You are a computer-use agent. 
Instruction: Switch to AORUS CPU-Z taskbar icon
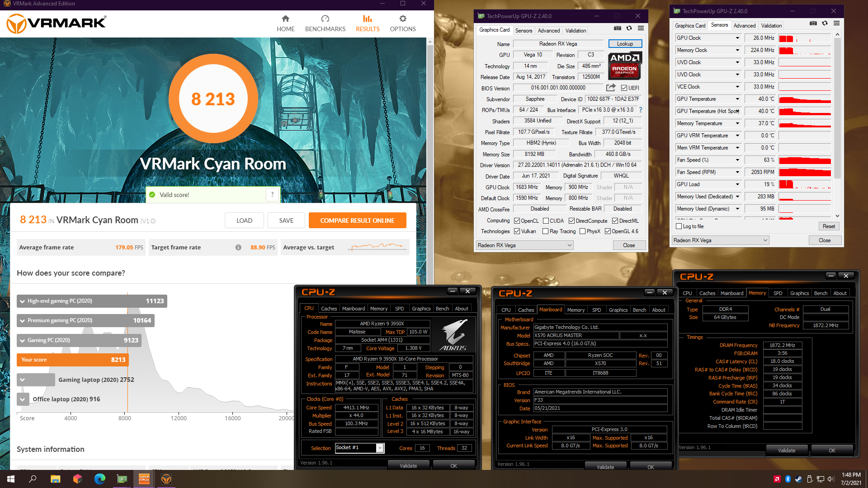tap(144, 479)
